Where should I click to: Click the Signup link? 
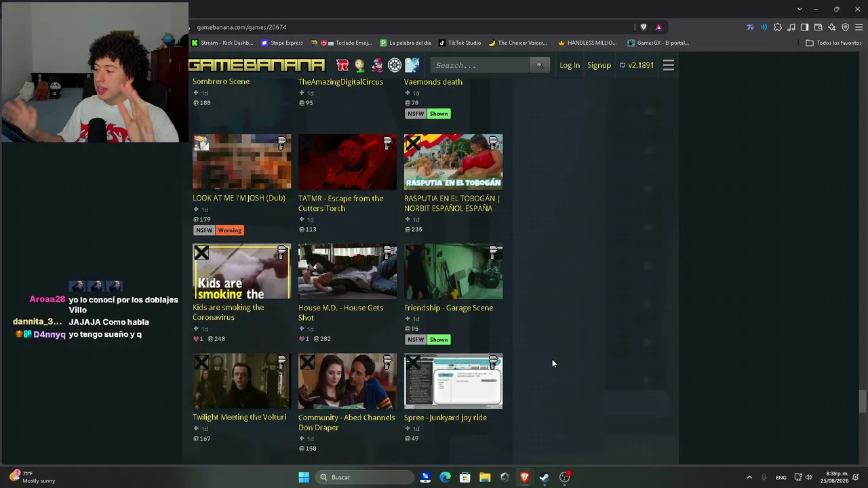[x=599, y=65]
